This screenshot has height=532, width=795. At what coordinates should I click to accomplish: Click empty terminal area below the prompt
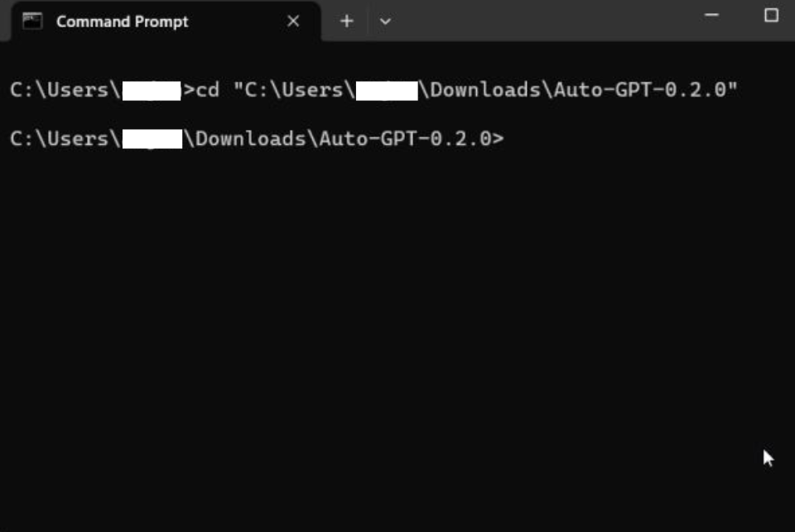(397, 331)
